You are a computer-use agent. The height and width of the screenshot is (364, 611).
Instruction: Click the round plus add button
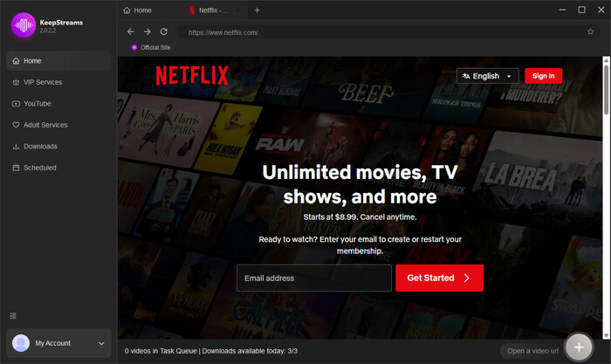click(x=579, y=347)
